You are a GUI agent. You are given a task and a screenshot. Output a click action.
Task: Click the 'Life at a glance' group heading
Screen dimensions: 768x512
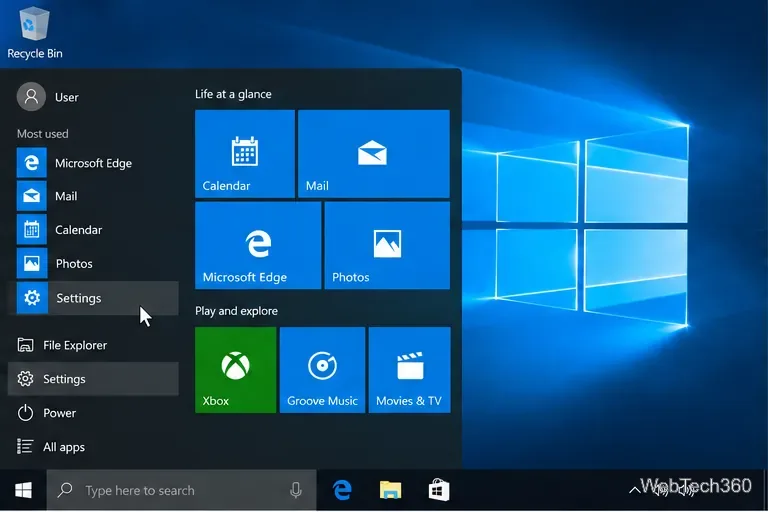coord(233,94)
